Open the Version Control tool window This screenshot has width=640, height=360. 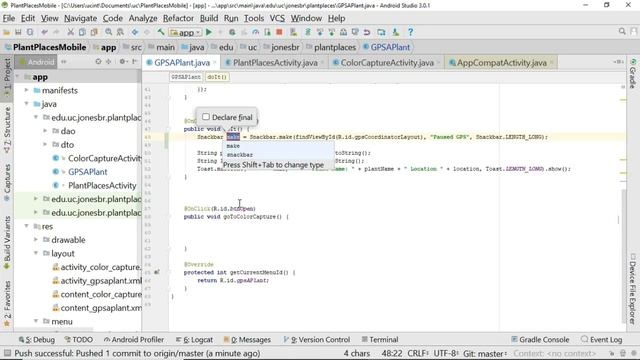tap(316, 340)
